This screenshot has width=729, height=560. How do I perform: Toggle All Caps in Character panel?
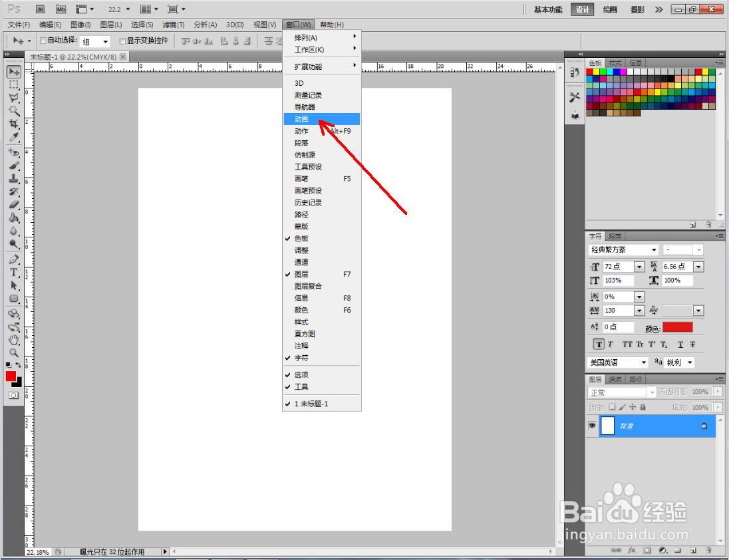[627, 345]
